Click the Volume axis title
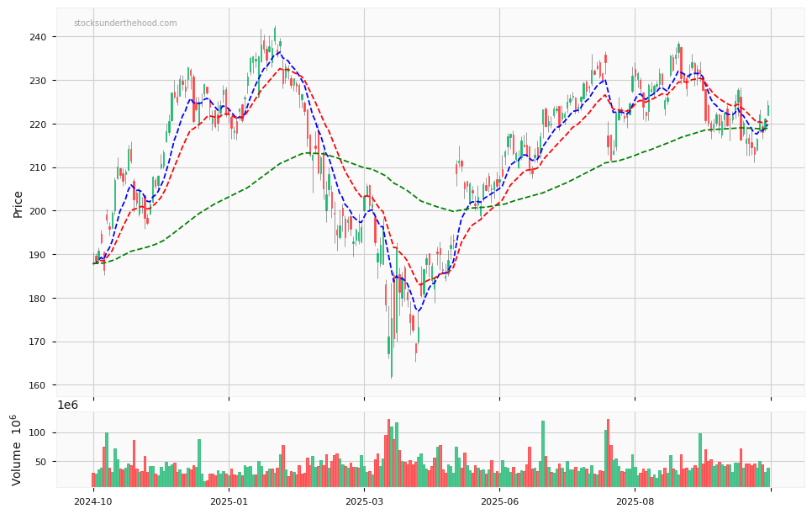Screen dimensions: 812x514 [x=17, y=449]
